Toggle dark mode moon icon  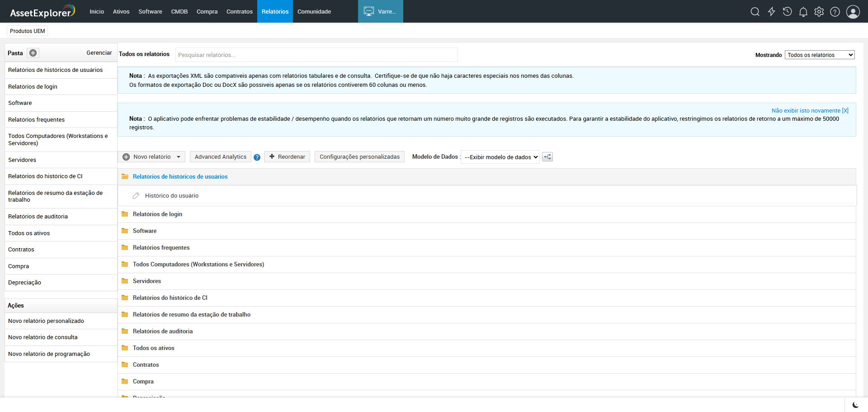coord(855,405)
